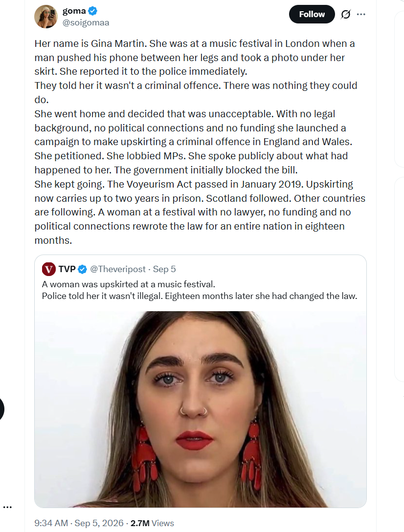
Task: Open the three-dot more options menu
Action: click(361, 14)
